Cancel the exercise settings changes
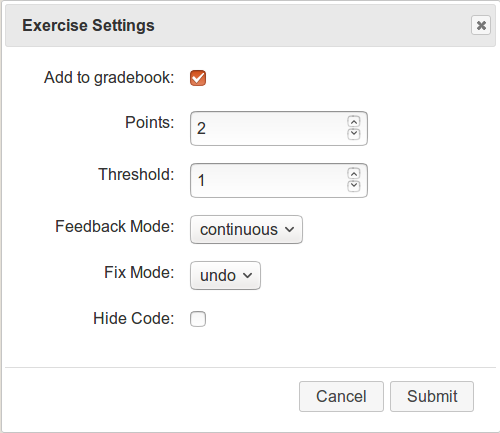Viewport: 500px width, 433px height. click(x=341, y=396)
